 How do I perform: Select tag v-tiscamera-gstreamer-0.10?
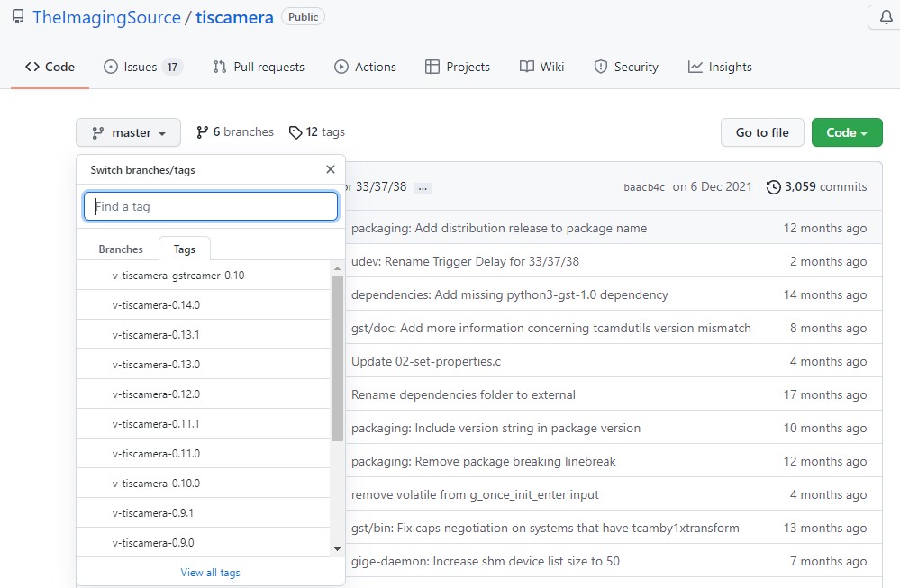(x=204, y=276)
